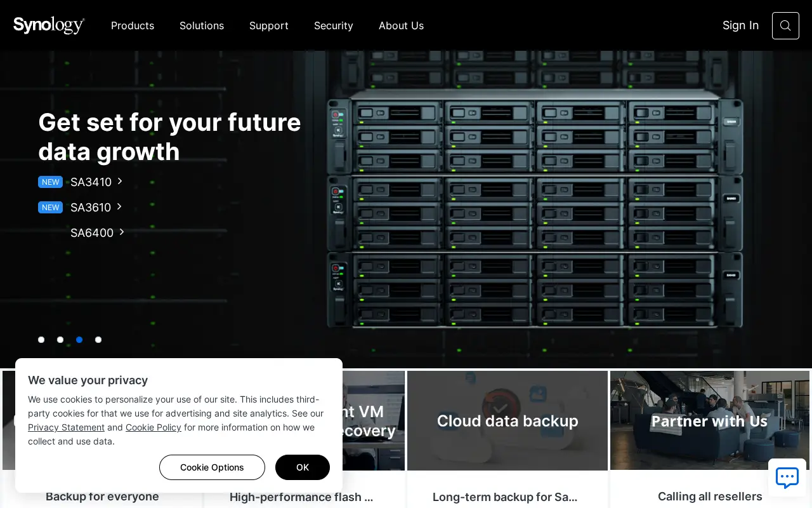Image resolution: width=812 pixels, height=508 pixels.
Task: Click the 'Backup for everyone' text
Action: click(102, 497)
